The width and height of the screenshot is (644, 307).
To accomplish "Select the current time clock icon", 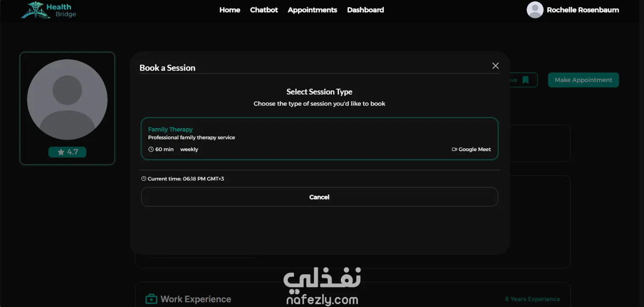I will [144, 179].
